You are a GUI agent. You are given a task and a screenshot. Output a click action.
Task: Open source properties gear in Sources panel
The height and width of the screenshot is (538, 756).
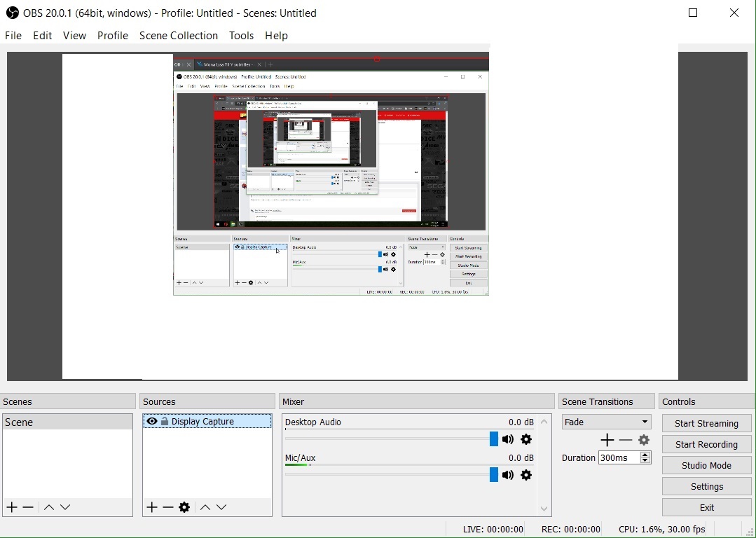pos(184,507)
